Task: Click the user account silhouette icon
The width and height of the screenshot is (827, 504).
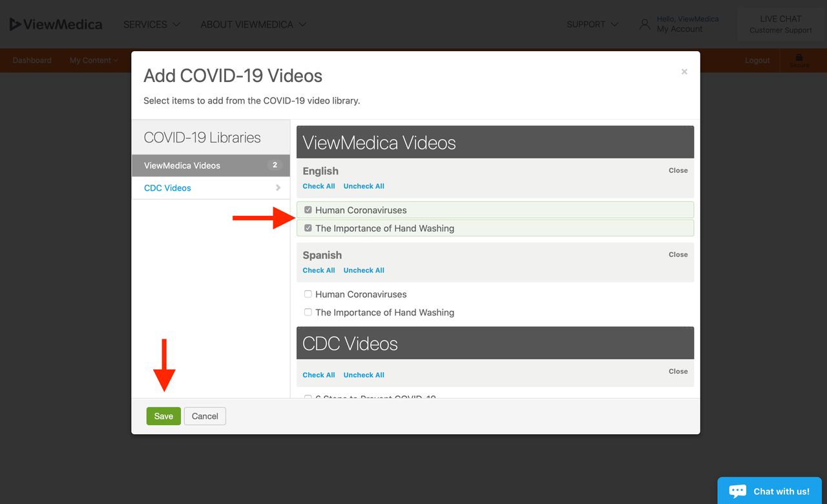Action: click(x=644, y=25)
